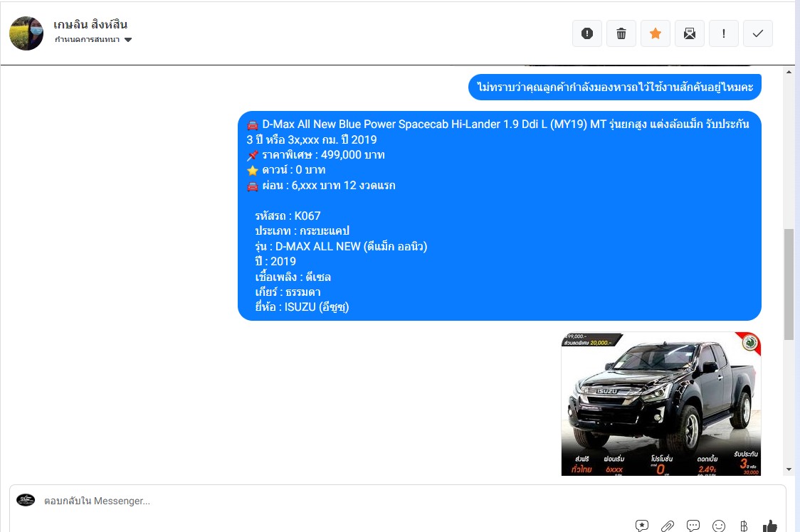Click the text ดาวน์ : 0 บาท

tap(294, 170)
